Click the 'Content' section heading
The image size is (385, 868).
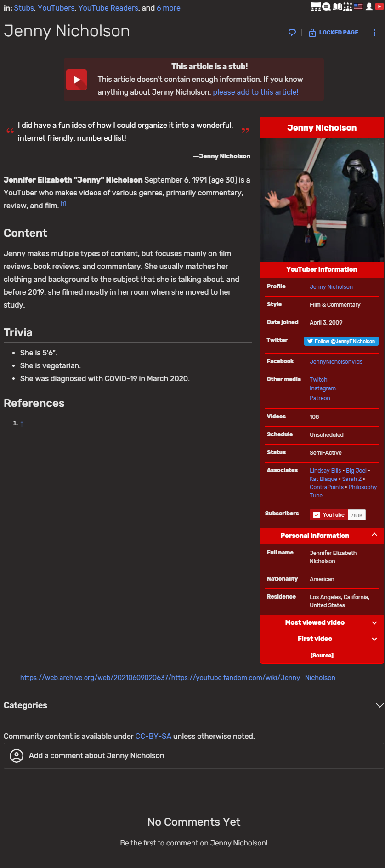coord(26,233)
